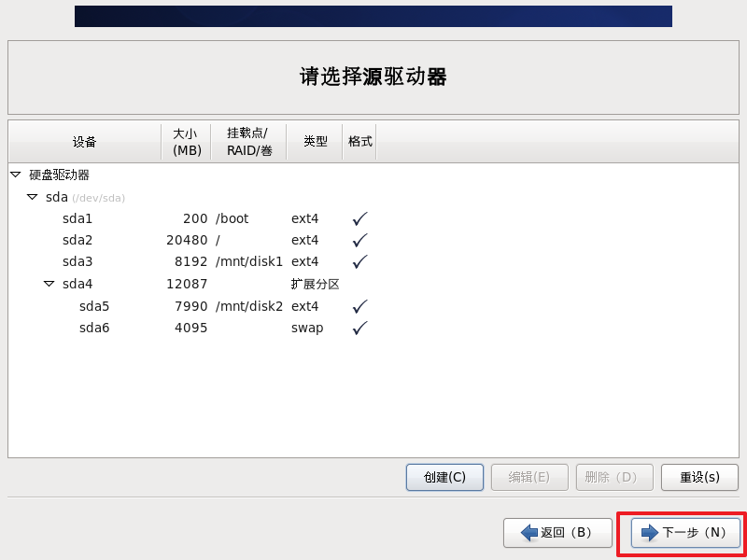Click the 创建(C) button
The image size is (747, 560).
tap(444, 477)
